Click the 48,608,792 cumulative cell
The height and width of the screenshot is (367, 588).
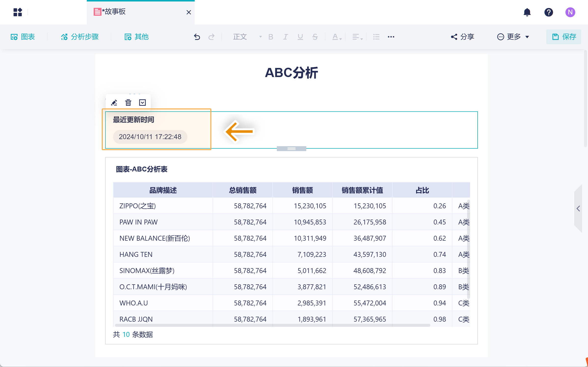(x=362, y=271)
